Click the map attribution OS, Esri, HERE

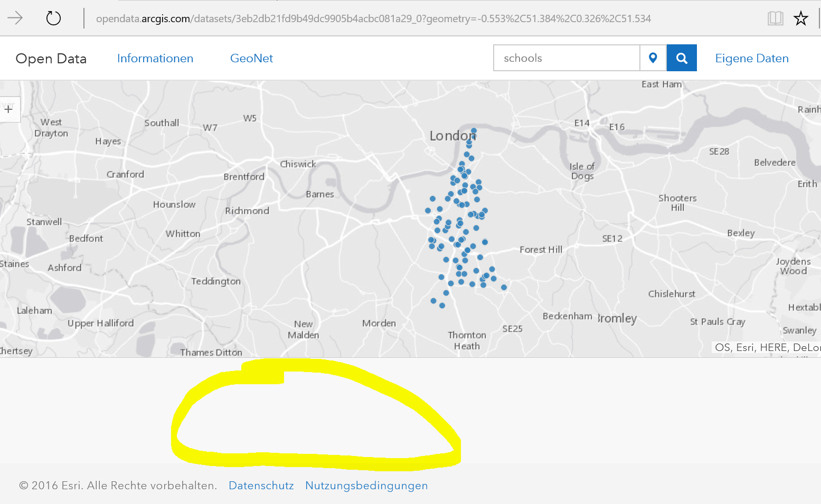point(768,347)
